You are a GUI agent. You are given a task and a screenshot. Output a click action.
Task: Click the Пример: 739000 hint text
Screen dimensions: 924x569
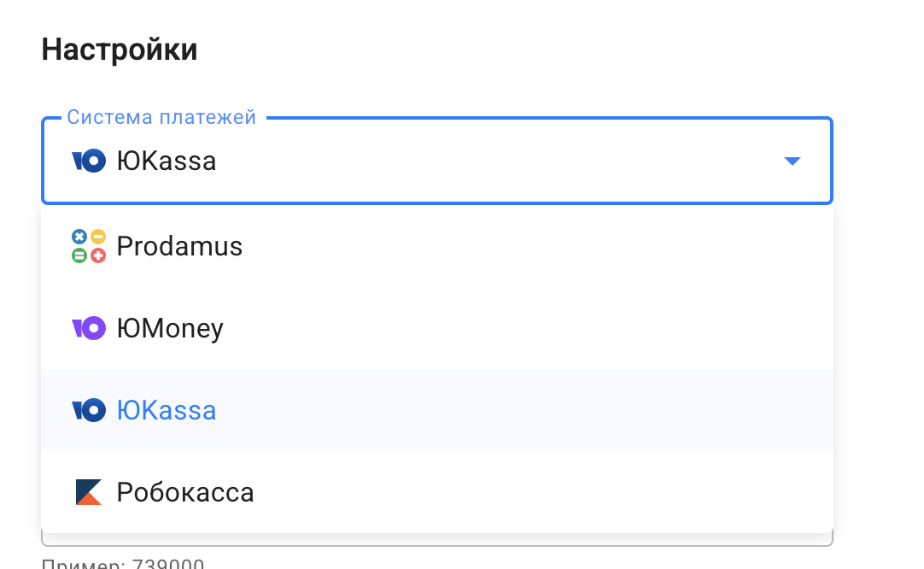[123, 563]
